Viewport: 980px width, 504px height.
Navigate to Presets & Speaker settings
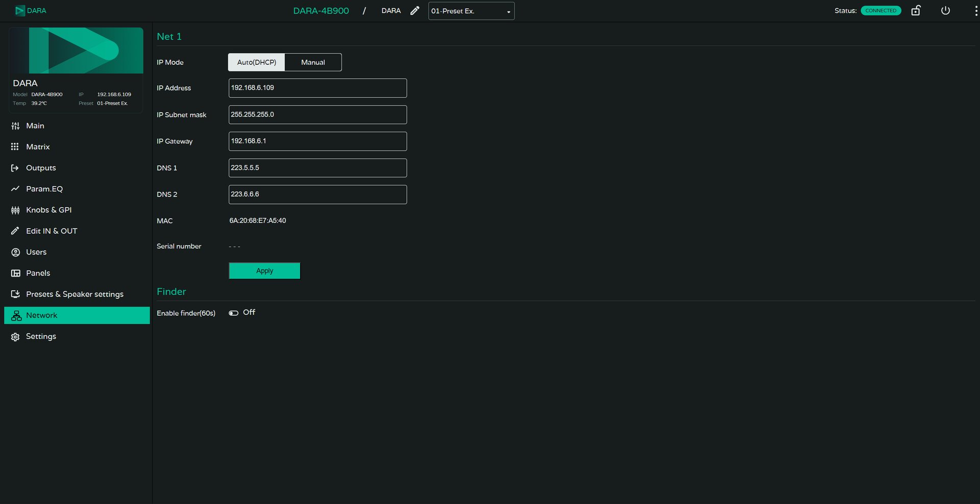point(77,294)
